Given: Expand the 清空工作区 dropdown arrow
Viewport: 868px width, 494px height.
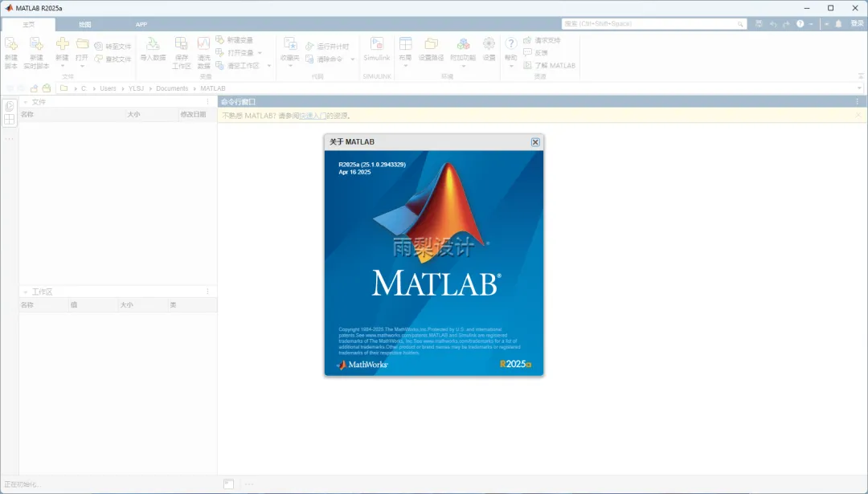Looking at the screenshot, I should pyautogui.click(x=269, y=66).
